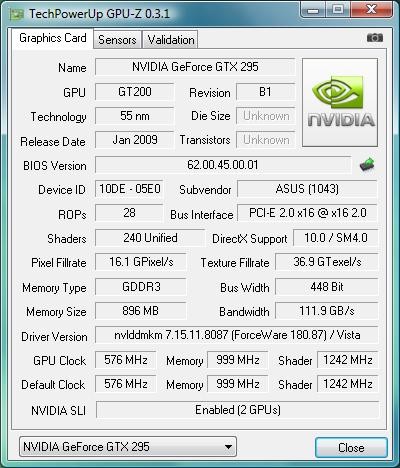
Task: Click Shaders 240 Unified field
Action: 150,238
